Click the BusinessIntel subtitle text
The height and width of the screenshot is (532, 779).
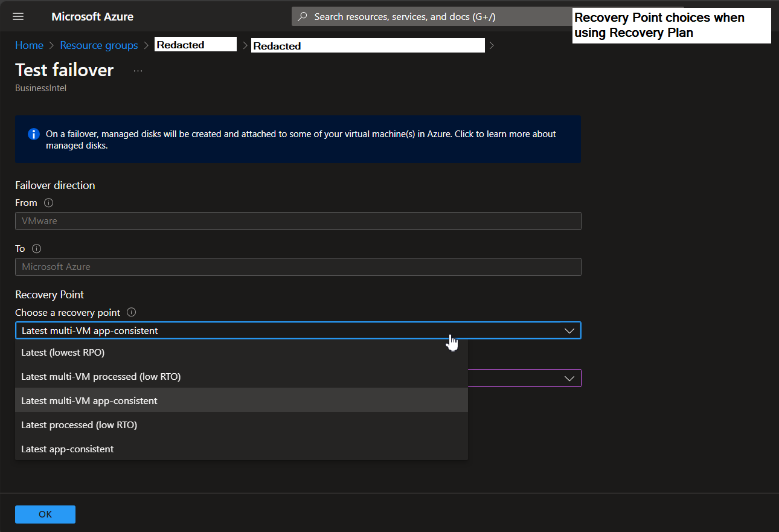(40, 88)
